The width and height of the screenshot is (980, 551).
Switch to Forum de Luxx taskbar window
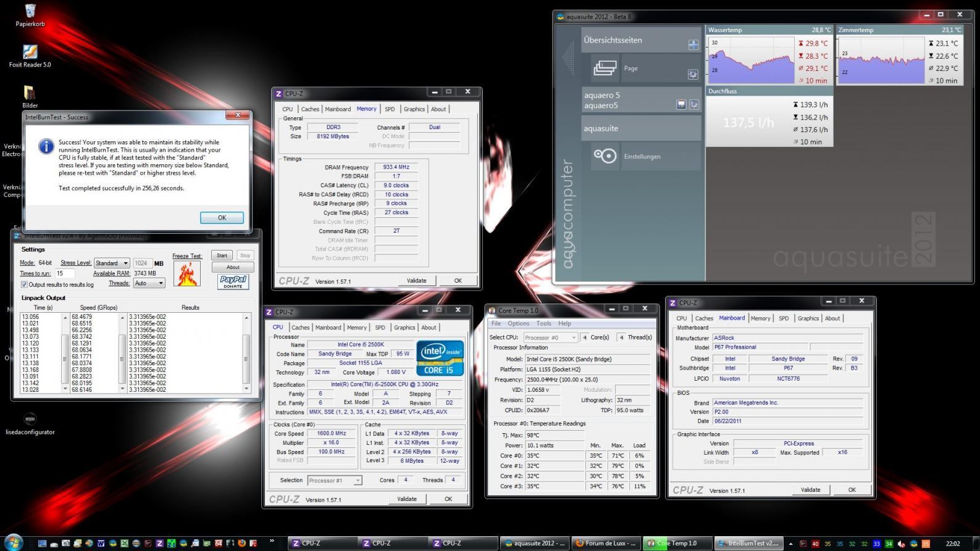(606, 543)
